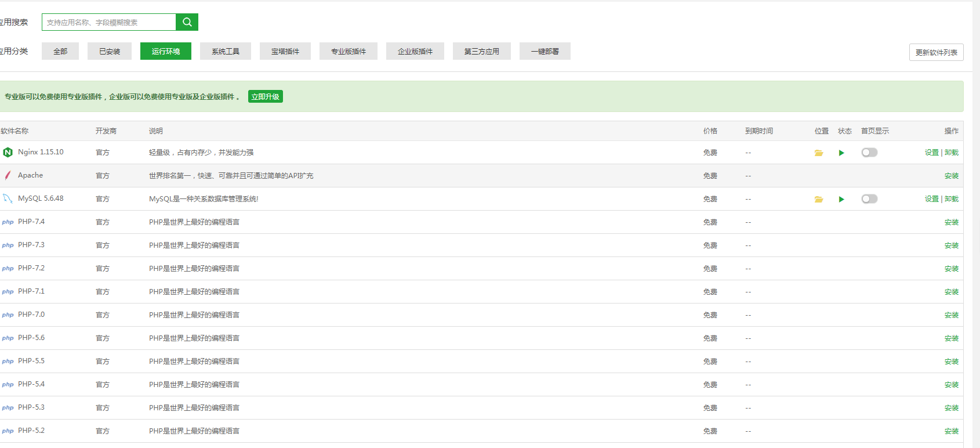Open Nginx 设置 link
This screenshot has height=448, width=980.
(931, 152)
